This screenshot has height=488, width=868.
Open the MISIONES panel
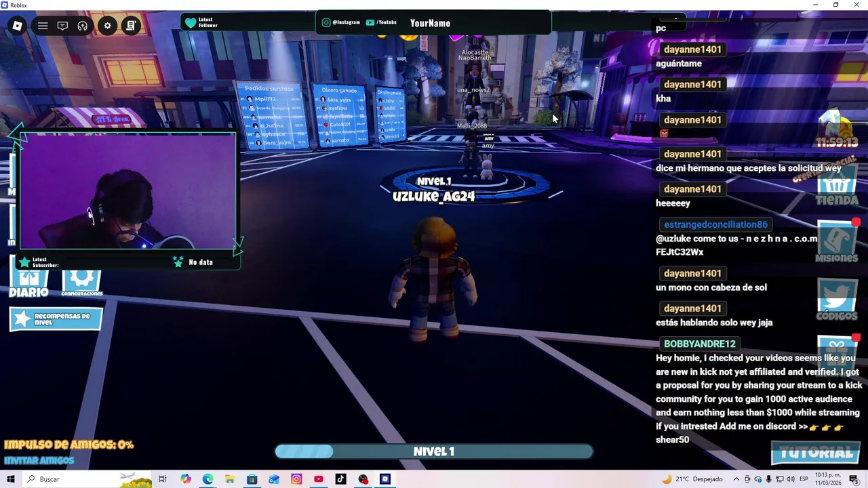click(837, 242)
